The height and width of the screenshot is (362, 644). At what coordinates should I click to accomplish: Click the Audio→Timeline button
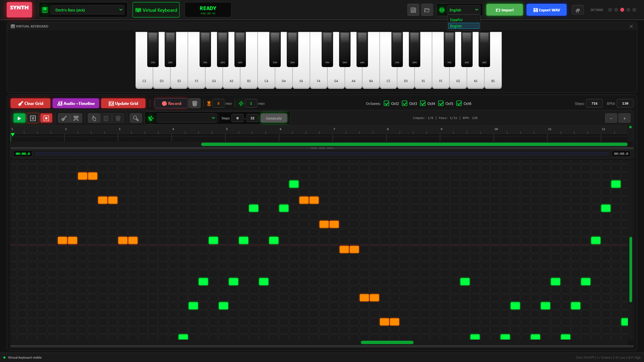(76, 103)
